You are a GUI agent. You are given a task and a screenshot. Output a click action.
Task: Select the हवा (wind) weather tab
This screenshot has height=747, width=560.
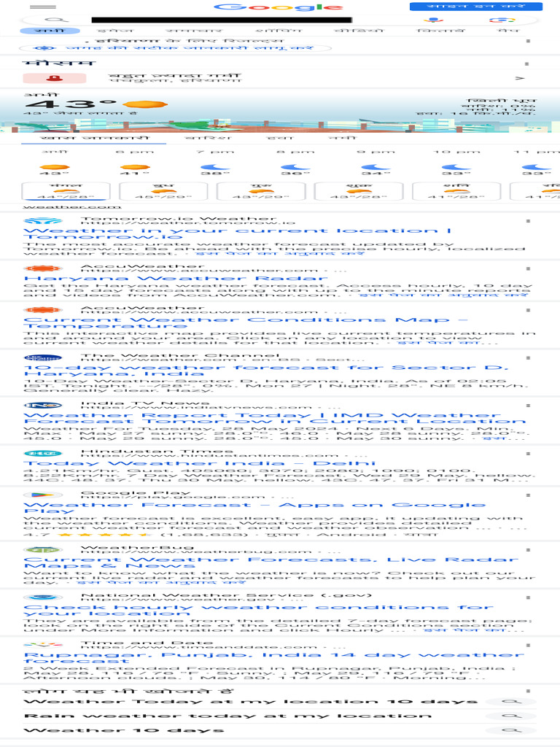[280, 138]
